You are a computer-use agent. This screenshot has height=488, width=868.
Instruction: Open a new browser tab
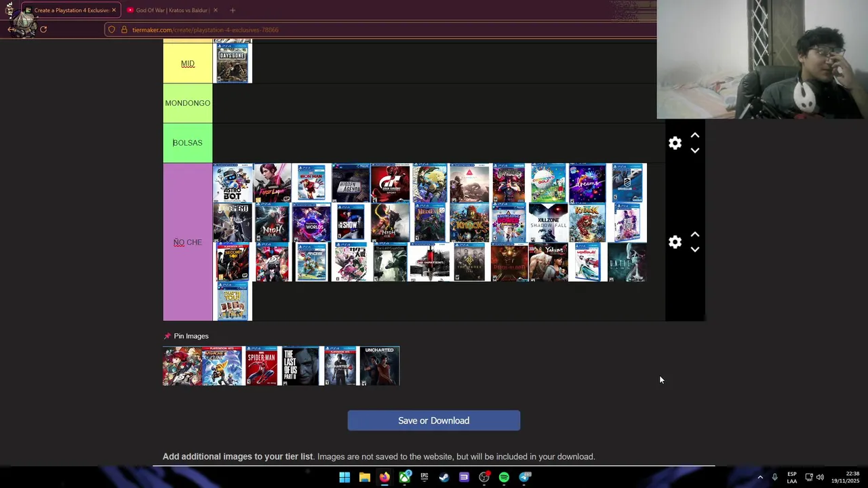pos(233,10)
